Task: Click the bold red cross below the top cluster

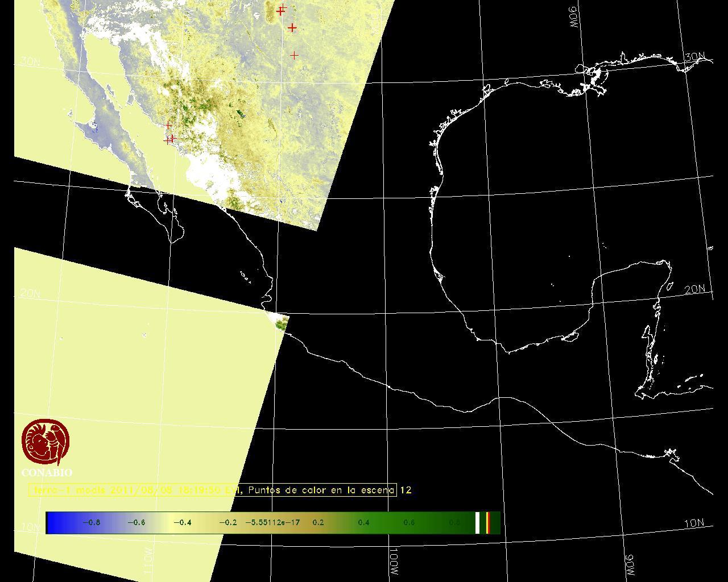Action: [x=292, y=27]
